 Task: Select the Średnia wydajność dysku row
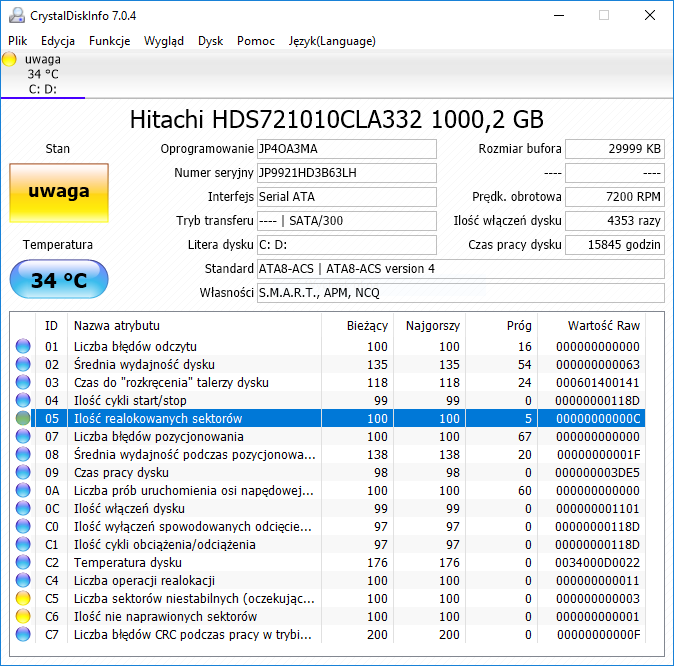[x=328, y=364]
